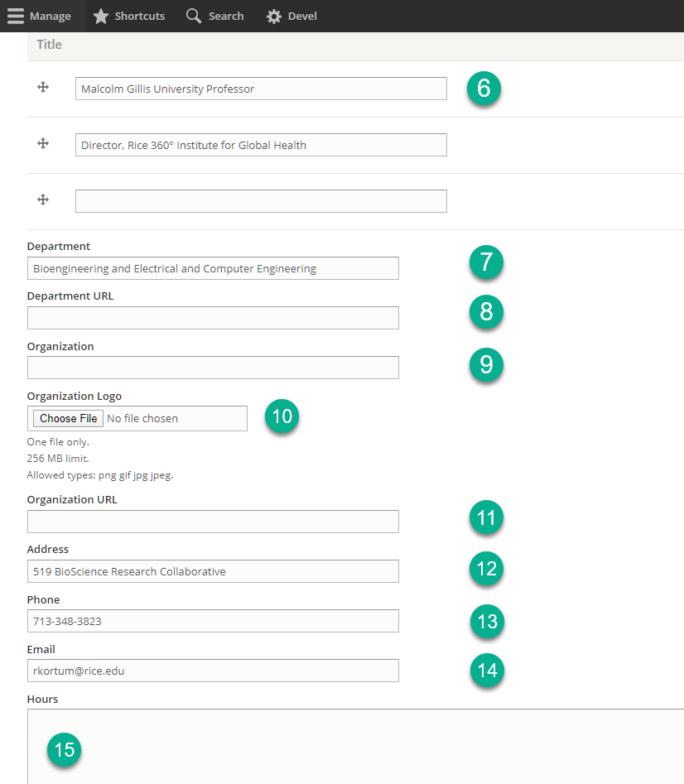Image resolution: width=684 pixels, height=784 pixels.
Task: Click the Shortcuts star icon
Action: click(100, 16)
